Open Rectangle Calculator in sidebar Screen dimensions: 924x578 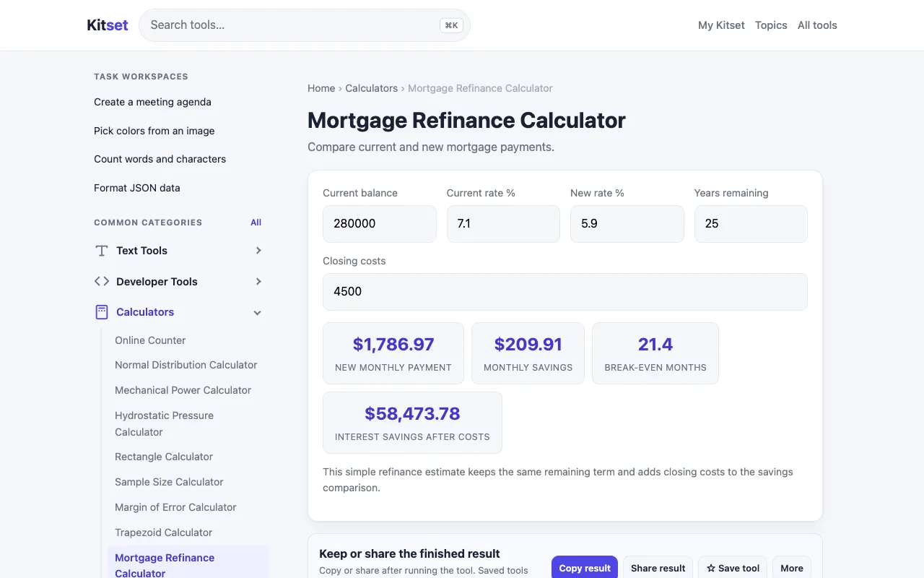pos(164,457)
